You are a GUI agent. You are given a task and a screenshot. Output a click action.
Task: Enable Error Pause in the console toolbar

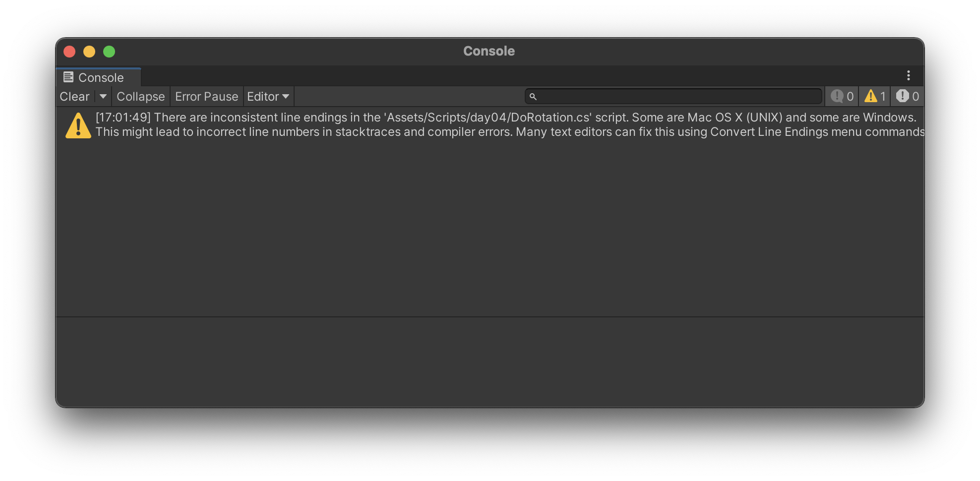206,96
